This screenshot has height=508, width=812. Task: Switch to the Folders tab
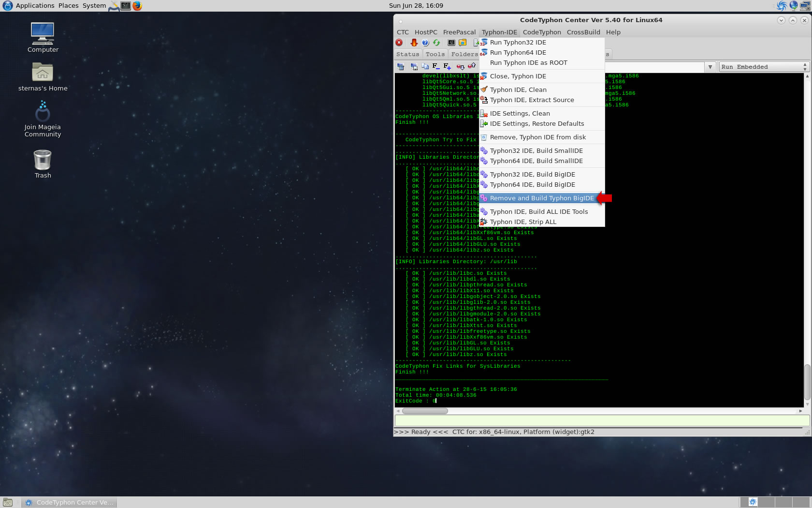point(464,54)
